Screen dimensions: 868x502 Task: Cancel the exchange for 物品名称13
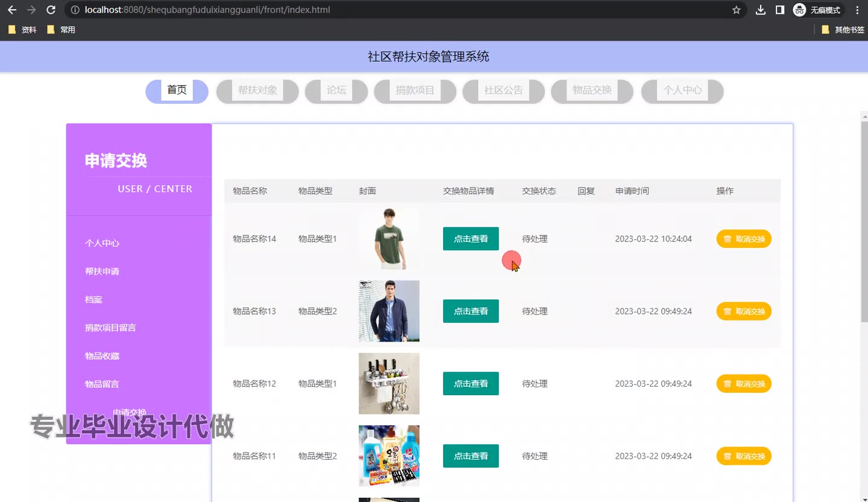[x=744, y=311]
